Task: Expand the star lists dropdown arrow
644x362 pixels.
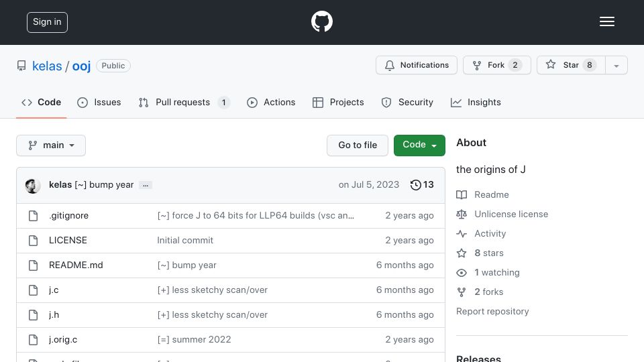Action: (x=616, y=66)
